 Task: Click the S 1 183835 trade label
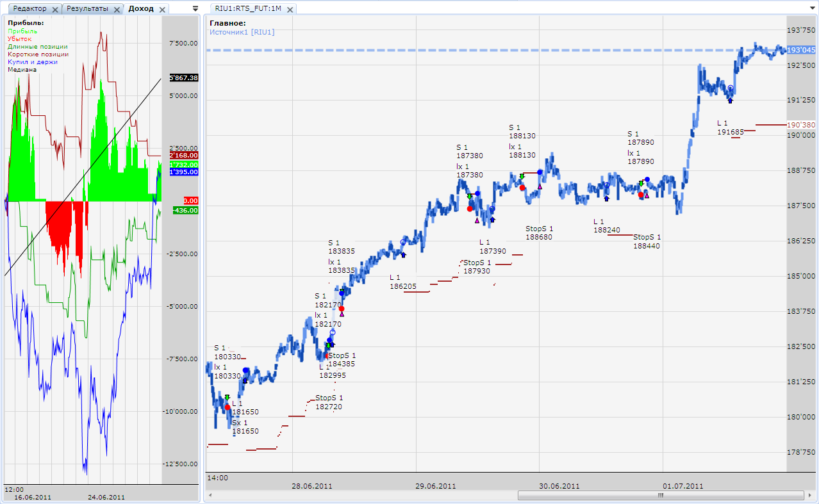coord(342,247)
